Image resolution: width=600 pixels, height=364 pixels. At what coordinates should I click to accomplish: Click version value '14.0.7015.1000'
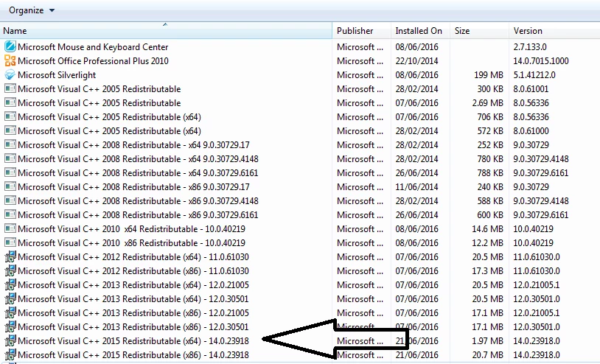[x=541, y=61]
